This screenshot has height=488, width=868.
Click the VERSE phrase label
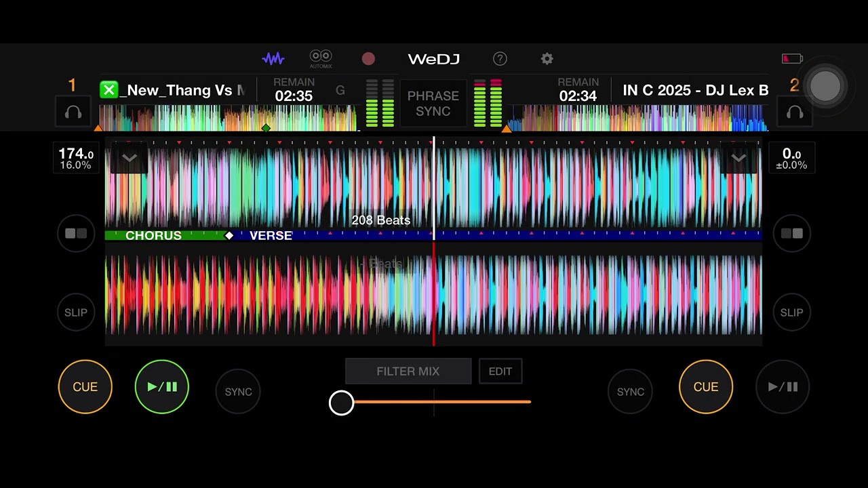point(271,235)
